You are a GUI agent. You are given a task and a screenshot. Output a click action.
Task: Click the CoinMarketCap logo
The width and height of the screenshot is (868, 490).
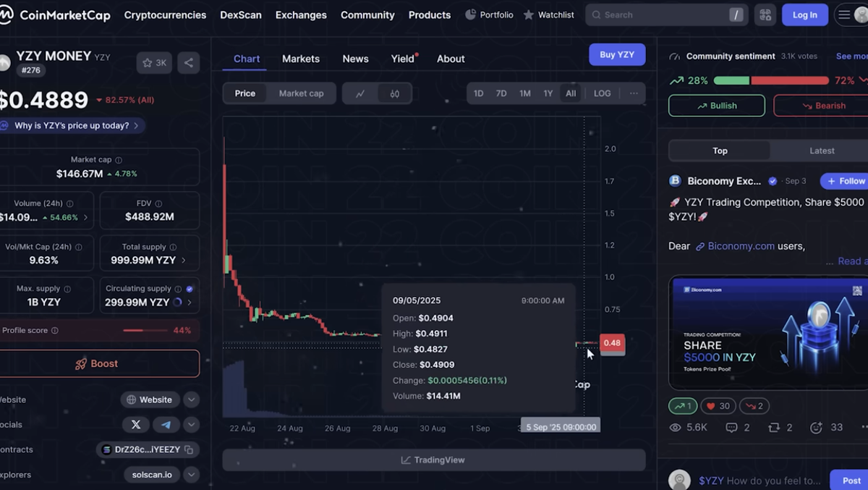point(56,14)
